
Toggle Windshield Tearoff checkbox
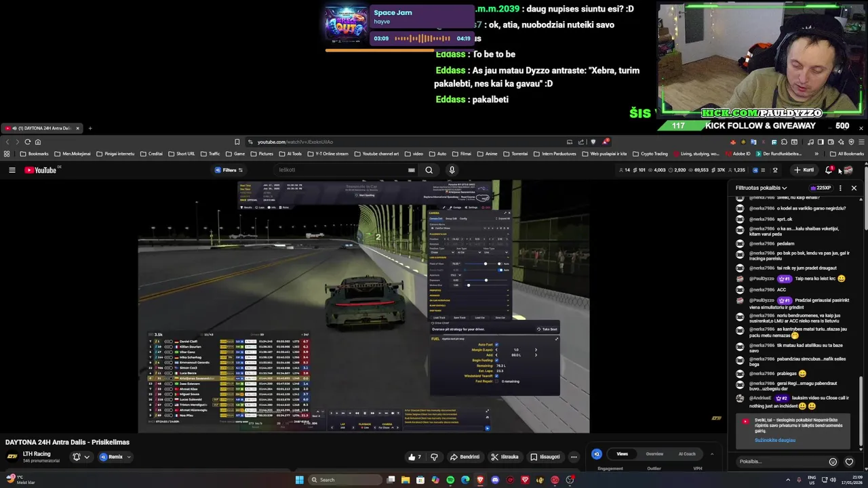[496, 376]
